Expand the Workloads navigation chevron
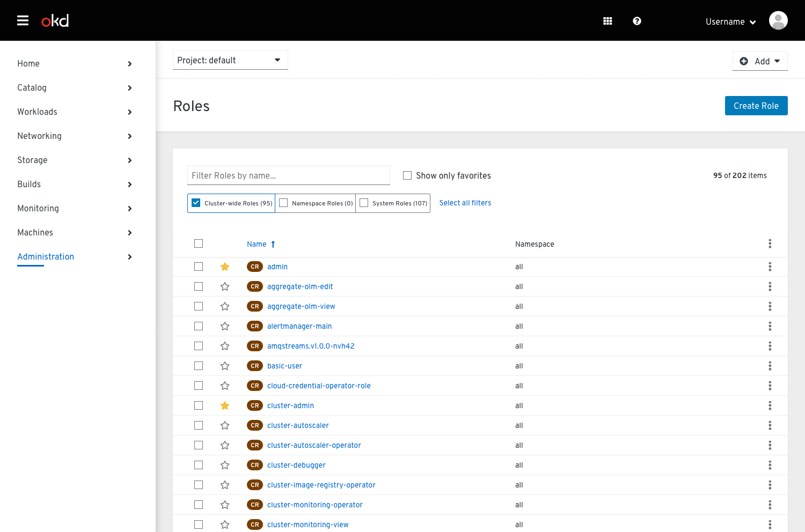Screen dimensions: 805x532 [130, 112]
